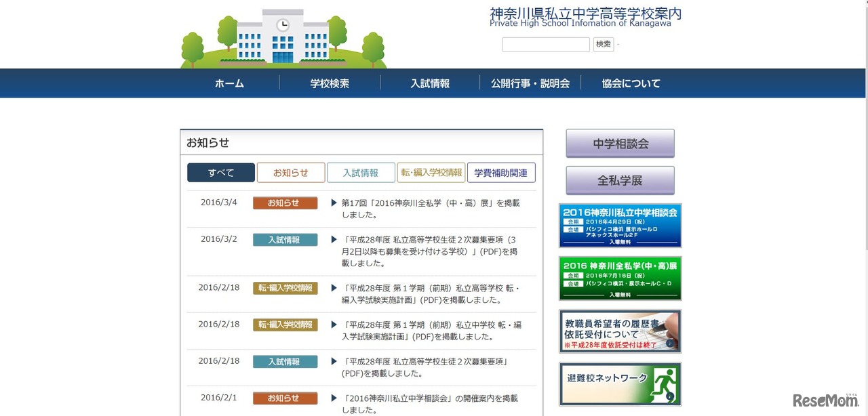Open the 学校検索 page from navigation
868x416 pixels.
point(330,83)
